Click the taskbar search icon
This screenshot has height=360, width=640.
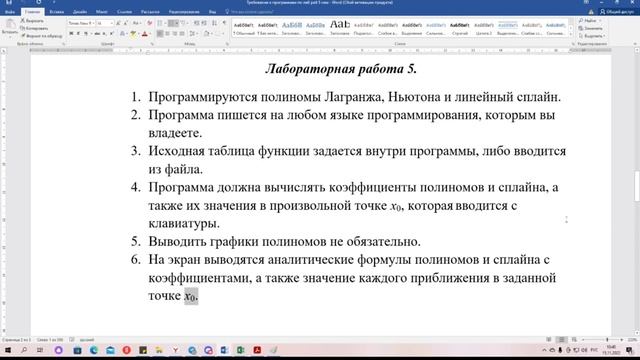tap(24, 350)
